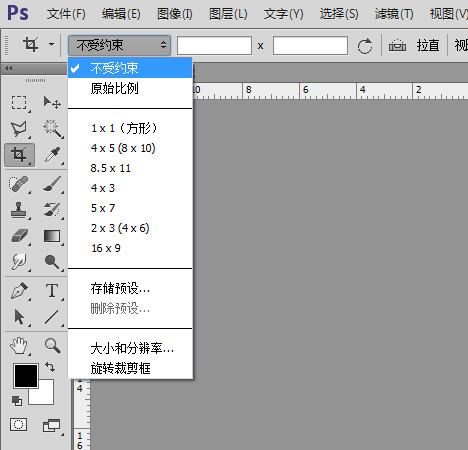Choose 不受约束 in the ratio list
The width and height of the screenshot is (468, 450).
click(x=130, y=68)
